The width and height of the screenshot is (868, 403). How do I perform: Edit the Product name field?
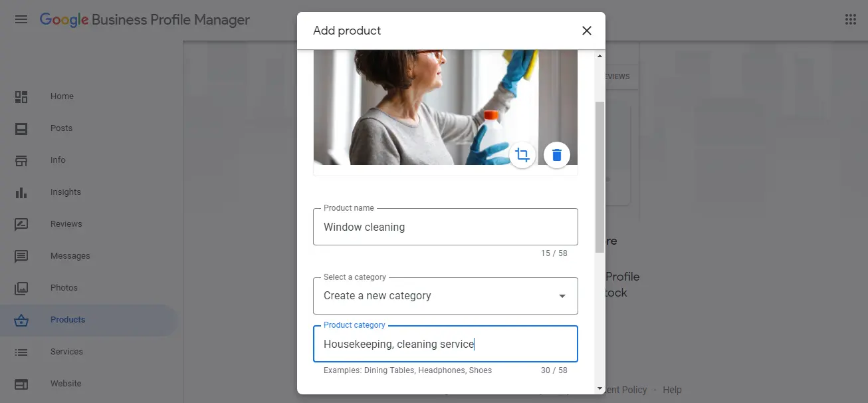pos(445,227)
